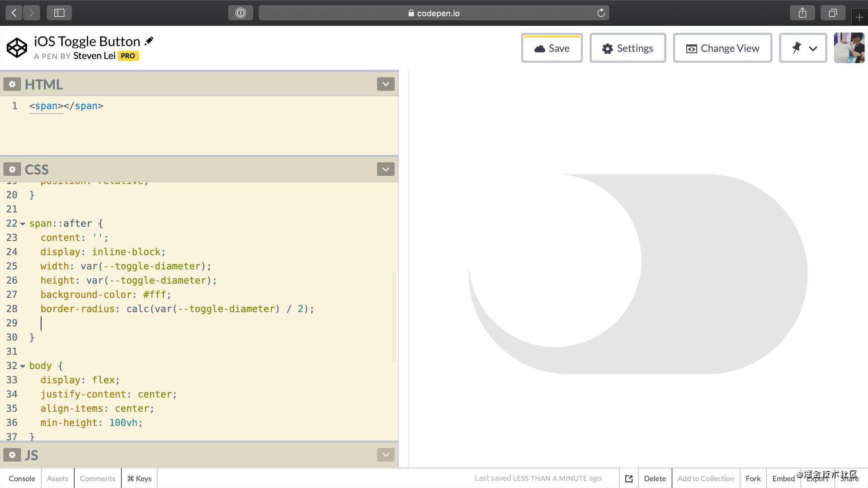This screenshot has height=488, width=868.
Task: Delete this pen
Action: (x=655, y=479)
